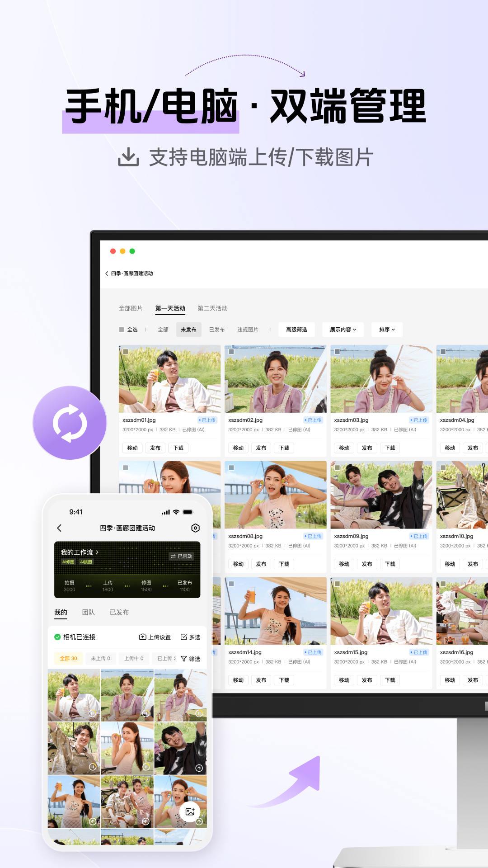Open the 排序 sort dropdown
Viewport: 488px width, 868px height.
click(387, 330)
